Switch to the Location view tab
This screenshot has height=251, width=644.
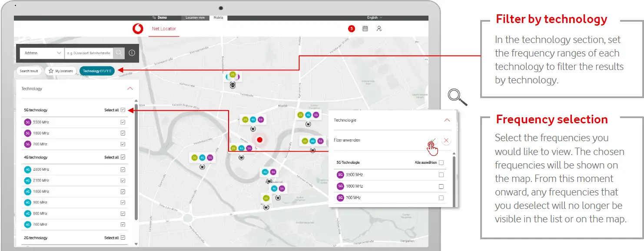pos(195,18)
